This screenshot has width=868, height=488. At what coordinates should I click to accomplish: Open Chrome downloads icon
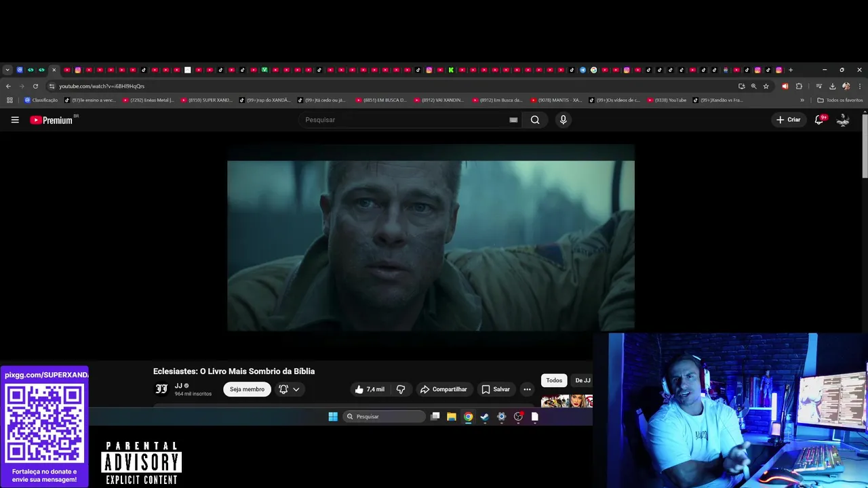pos(832,86)
